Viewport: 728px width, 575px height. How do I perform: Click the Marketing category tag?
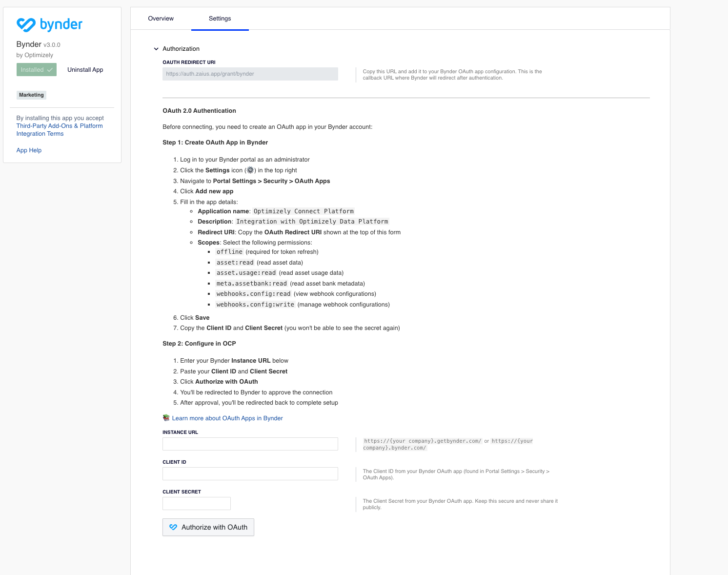coord(31,95)
